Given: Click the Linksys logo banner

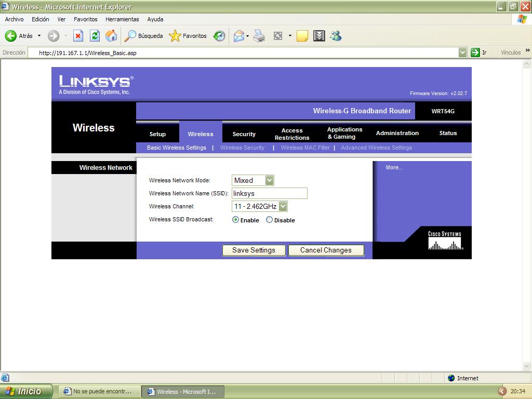Looking at the screenshot, I should pos(96,85).
